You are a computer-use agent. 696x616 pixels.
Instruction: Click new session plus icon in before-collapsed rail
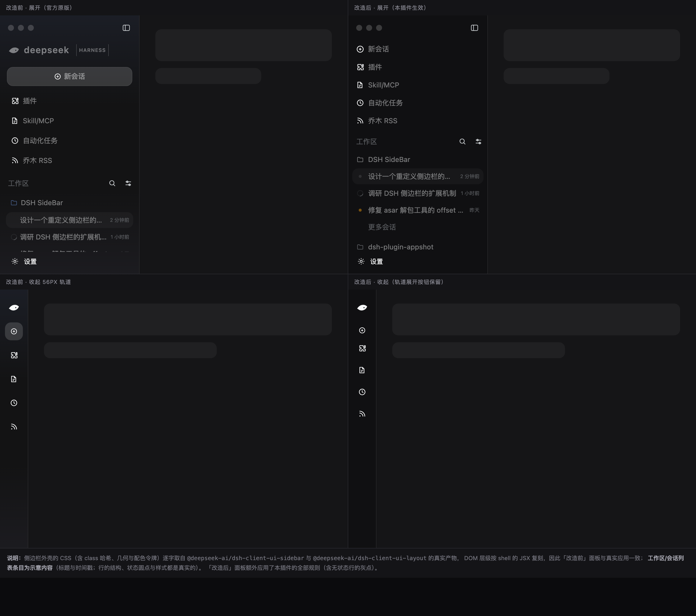click(x=14, y=332)
